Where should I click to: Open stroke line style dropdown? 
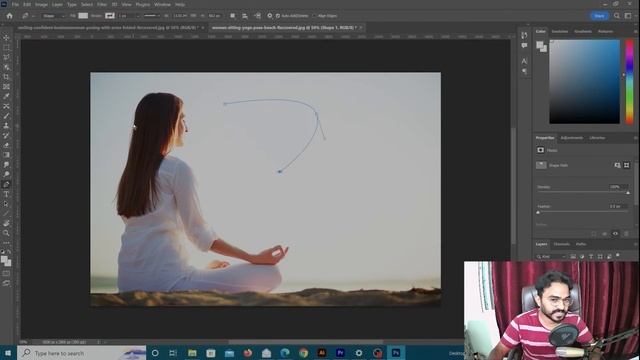(152, 16)
